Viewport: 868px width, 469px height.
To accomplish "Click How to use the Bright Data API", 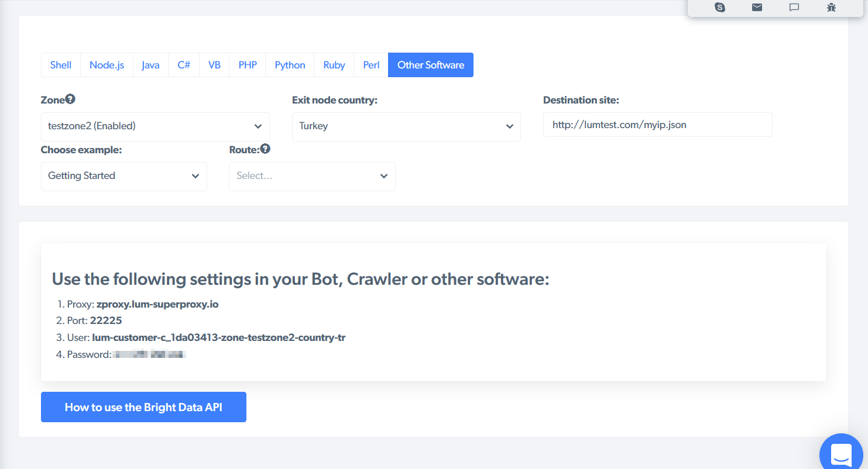I will click(143, 407).
